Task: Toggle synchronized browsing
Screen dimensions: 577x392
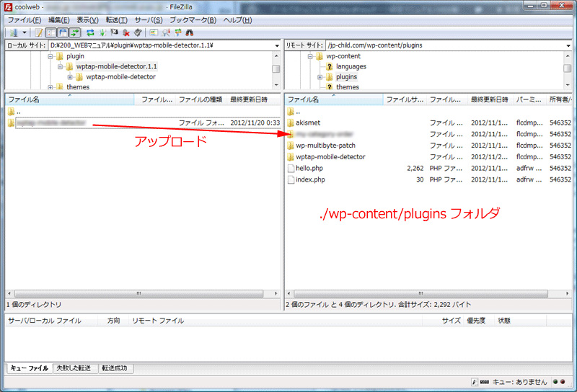Action: point(177,32)
